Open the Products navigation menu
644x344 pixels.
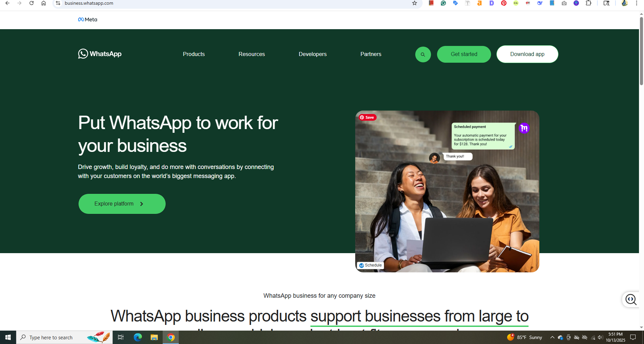(194, 54)
